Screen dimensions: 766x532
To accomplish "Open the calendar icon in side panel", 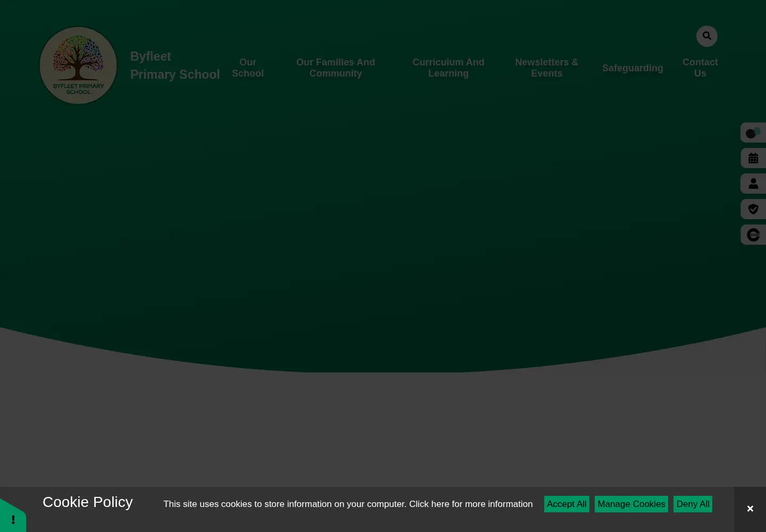I will [x=753, y=158].
